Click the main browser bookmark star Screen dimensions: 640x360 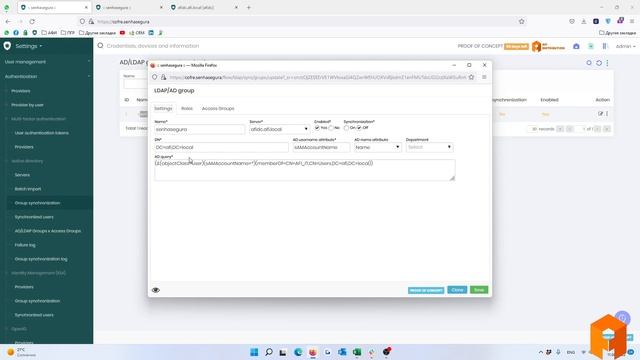[522, 21]
